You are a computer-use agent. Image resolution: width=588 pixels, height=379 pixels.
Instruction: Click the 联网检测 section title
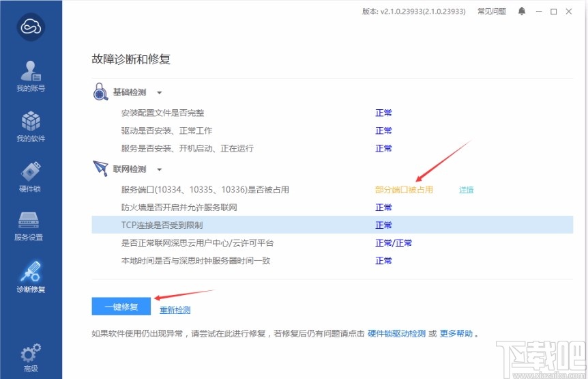click(130, 169)
